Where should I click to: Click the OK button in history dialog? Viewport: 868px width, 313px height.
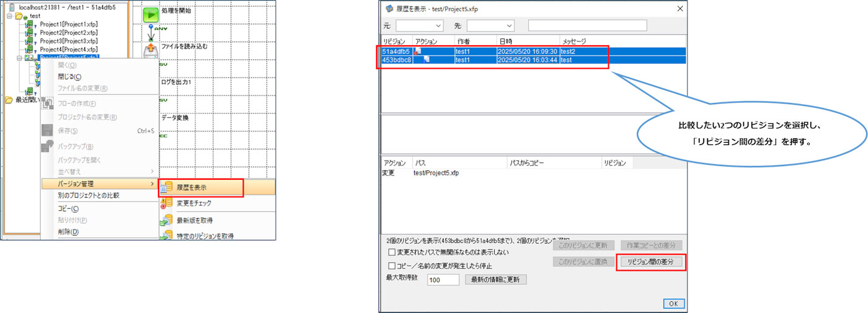(673, 304)
